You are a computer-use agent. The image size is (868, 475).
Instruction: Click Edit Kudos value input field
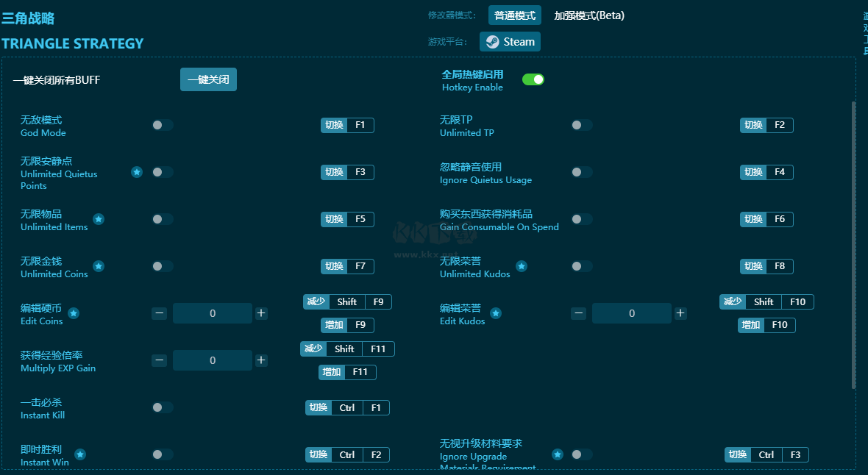[x=632, y=313]
